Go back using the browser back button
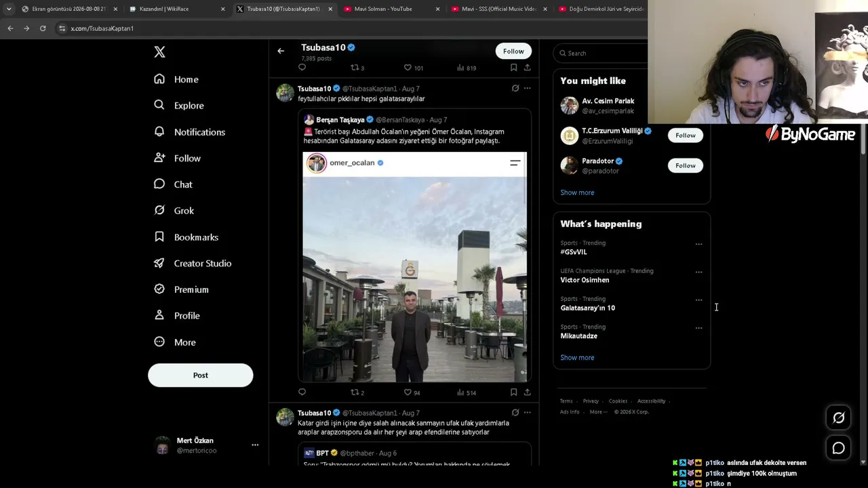Screen dimensions: 868x488 [10, 28]
